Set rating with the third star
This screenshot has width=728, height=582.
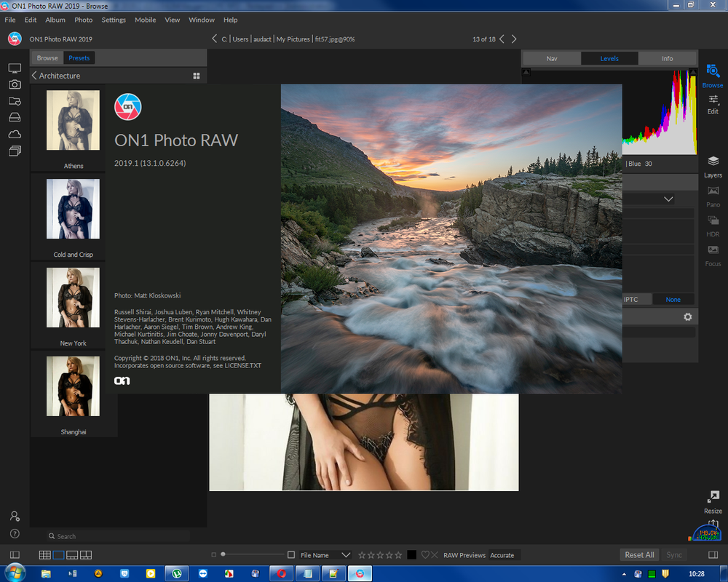380,555
